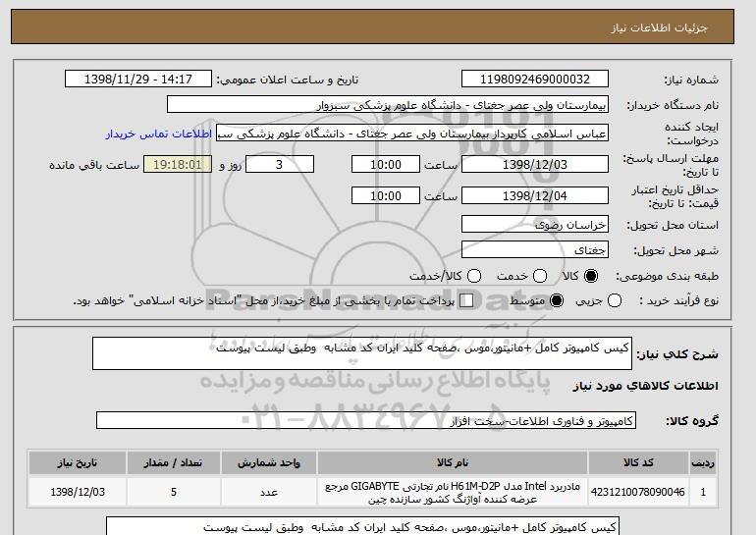
Task: Click the request creator field عباس اسلامی
Action: click(x=412, y=134)
